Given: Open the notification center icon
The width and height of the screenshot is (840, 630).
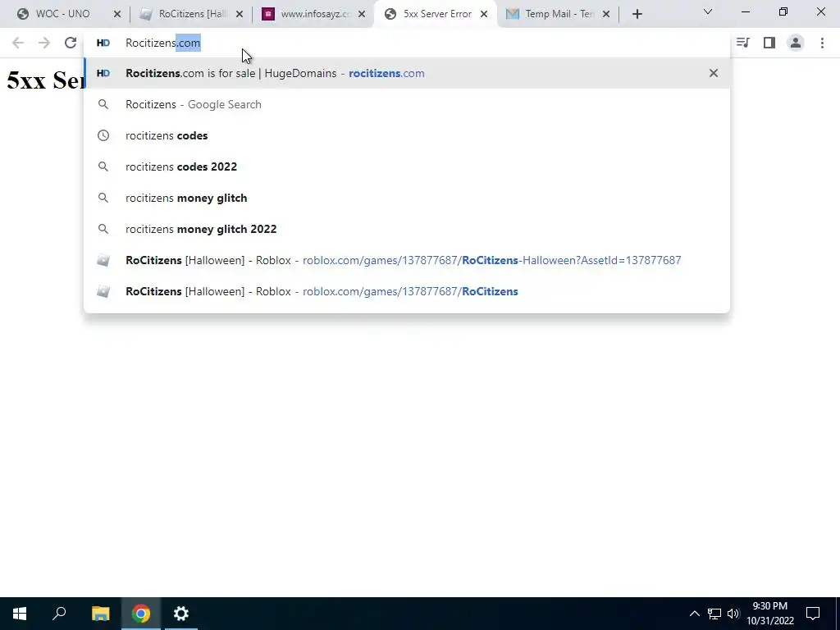Looking at the screenshot, I should pos(813,614).
